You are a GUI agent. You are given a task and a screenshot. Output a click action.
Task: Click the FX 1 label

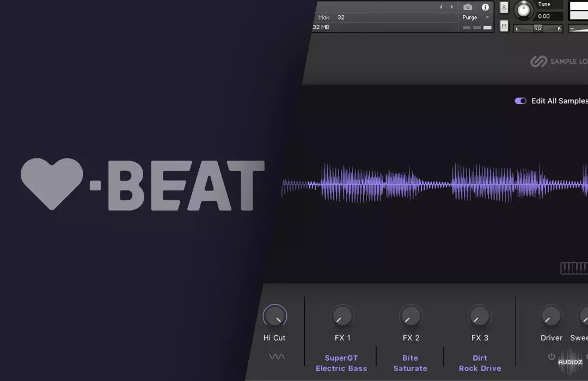(343, 338)
